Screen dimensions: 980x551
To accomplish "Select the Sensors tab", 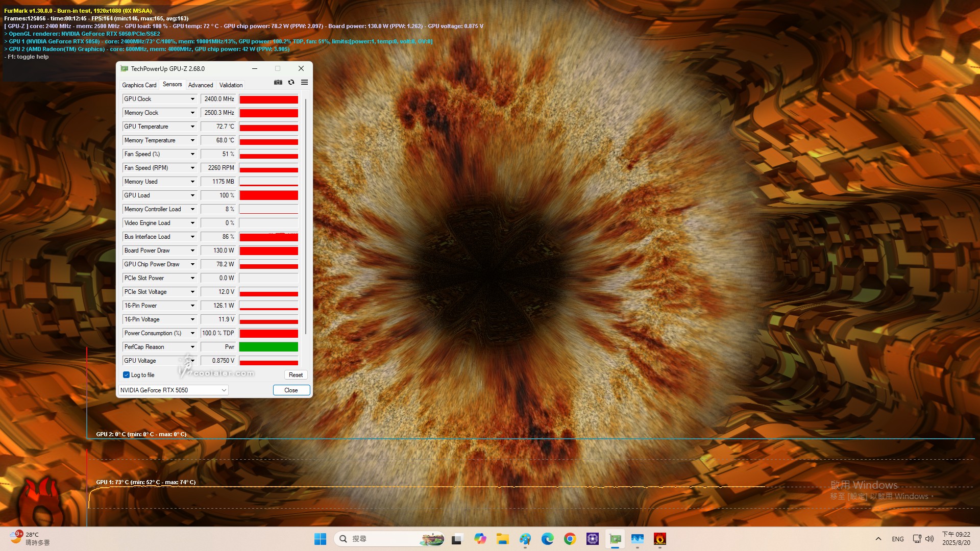I will pyautogui.click(x=173, y=85).
